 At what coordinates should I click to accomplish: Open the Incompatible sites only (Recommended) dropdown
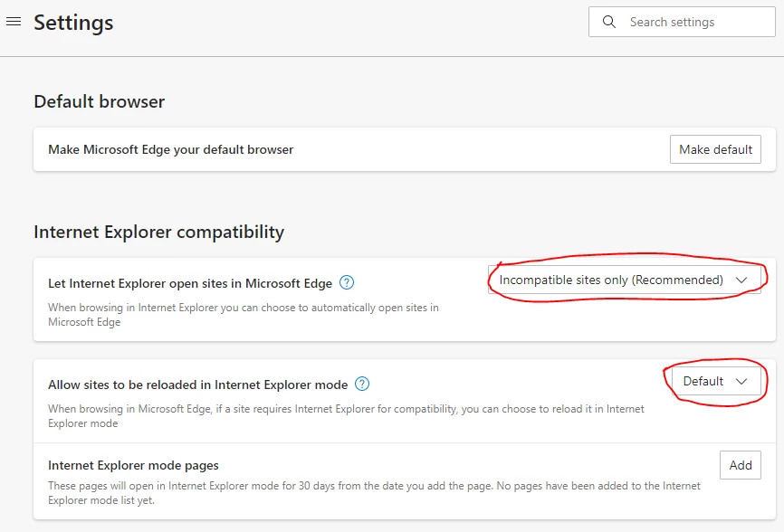pos(625,280)
